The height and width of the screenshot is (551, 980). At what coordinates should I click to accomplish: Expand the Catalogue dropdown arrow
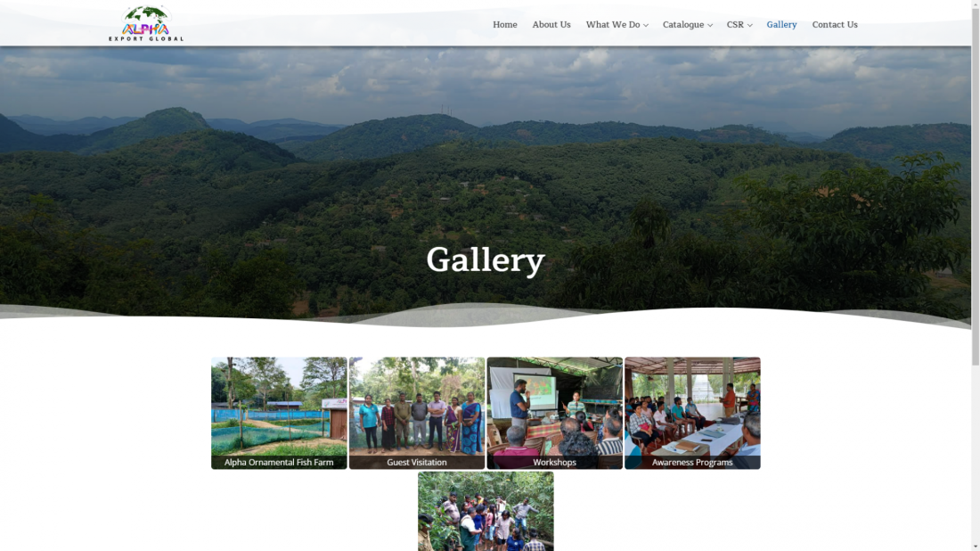(710, 26)
